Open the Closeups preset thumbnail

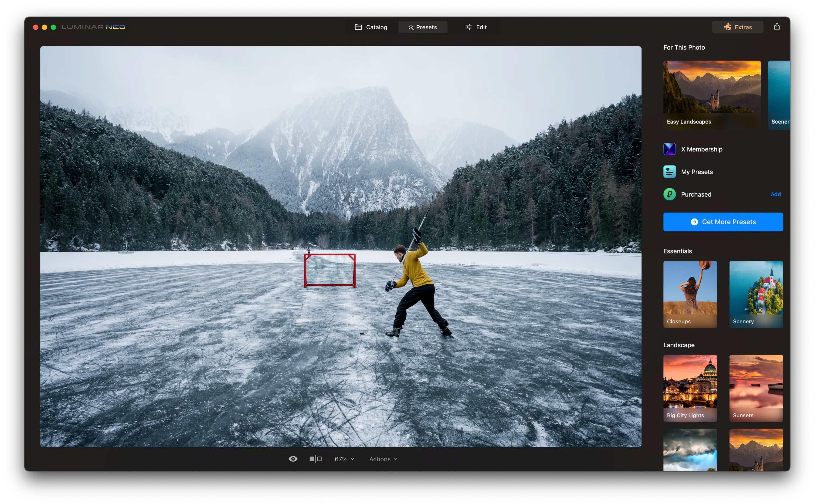tap(690, 294)
